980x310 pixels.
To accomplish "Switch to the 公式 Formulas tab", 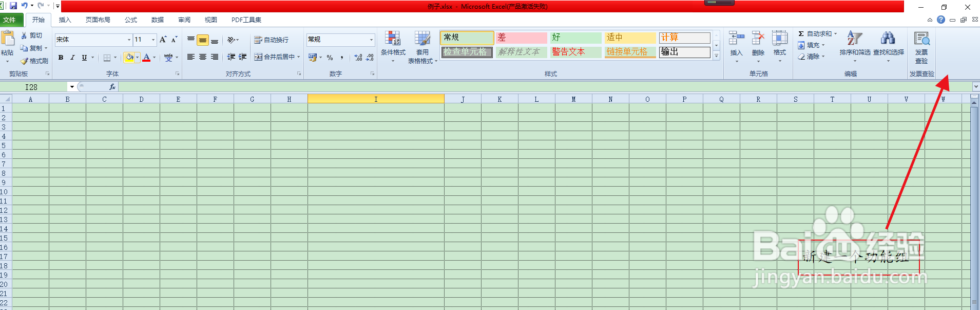I will point(131,20).
